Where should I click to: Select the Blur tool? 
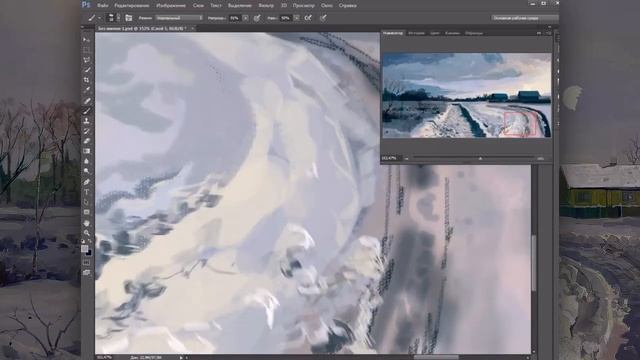pos(87,162)
